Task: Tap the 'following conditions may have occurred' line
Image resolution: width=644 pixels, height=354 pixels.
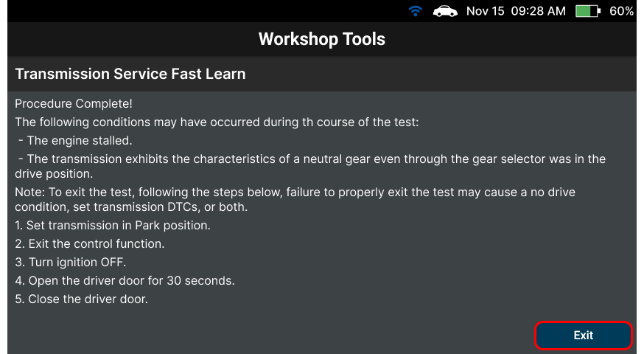Action: tap(217, 122)
